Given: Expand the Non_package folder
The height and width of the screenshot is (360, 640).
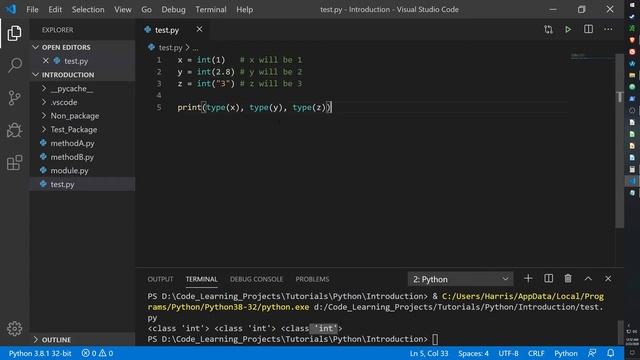Looking at the screenshot, I should (x=82, y=116).
